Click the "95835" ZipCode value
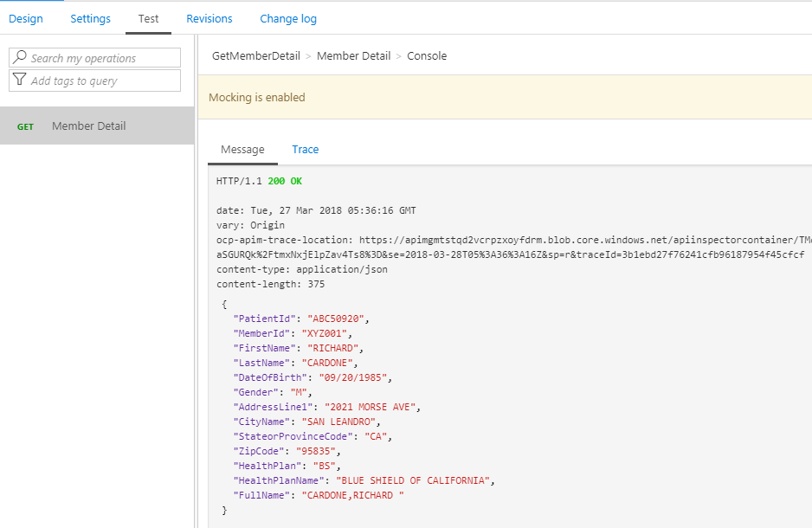Image resolution: width=812 pixels, height=528 pixels. (316, 451)
